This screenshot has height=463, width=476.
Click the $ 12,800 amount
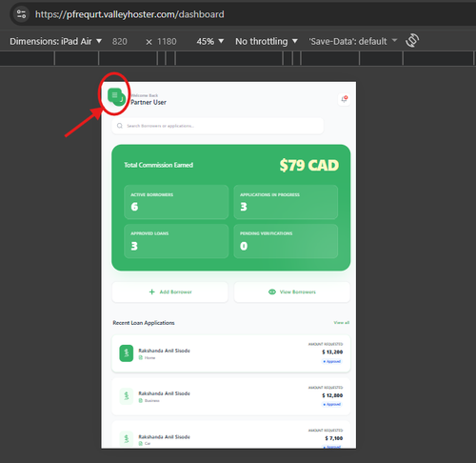(x=332, y=395)
